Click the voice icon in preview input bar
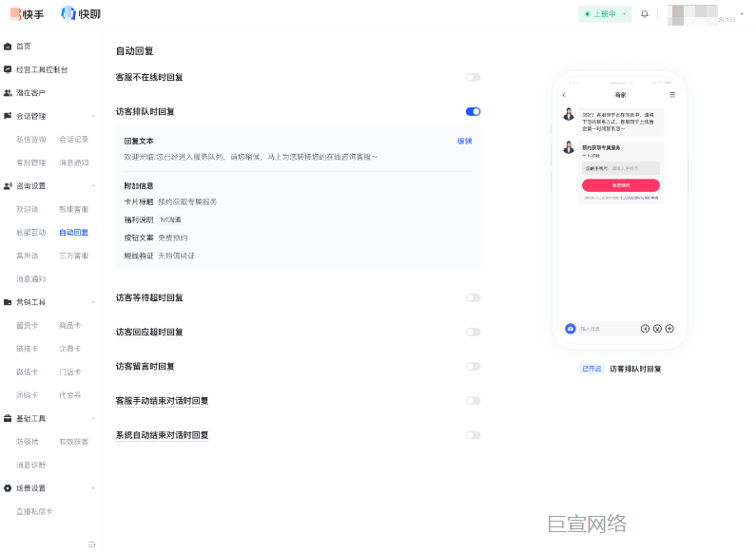This screenshot has width=756, height=553. [645, 329]
